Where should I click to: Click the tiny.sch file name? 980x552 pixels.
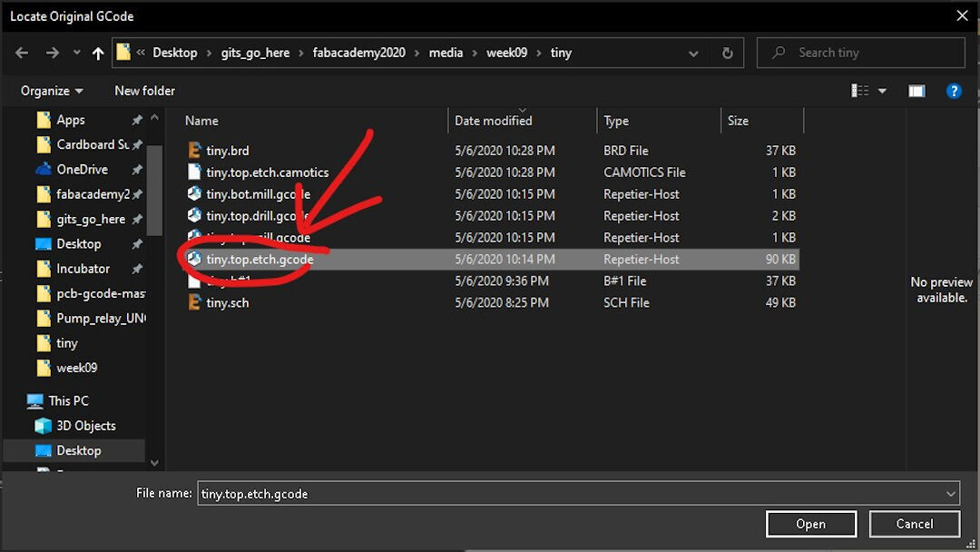[228, 302]
